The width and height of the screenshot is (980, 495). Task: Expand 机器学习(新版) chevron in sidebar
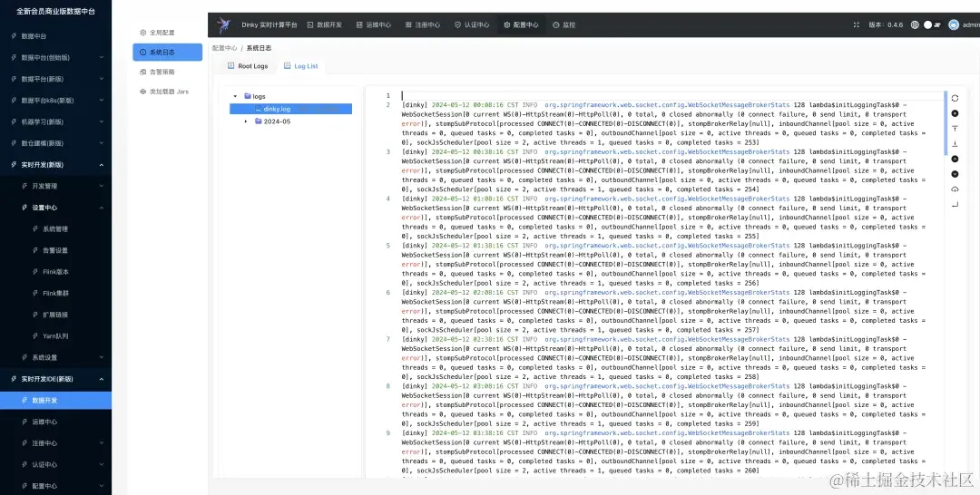102,121
